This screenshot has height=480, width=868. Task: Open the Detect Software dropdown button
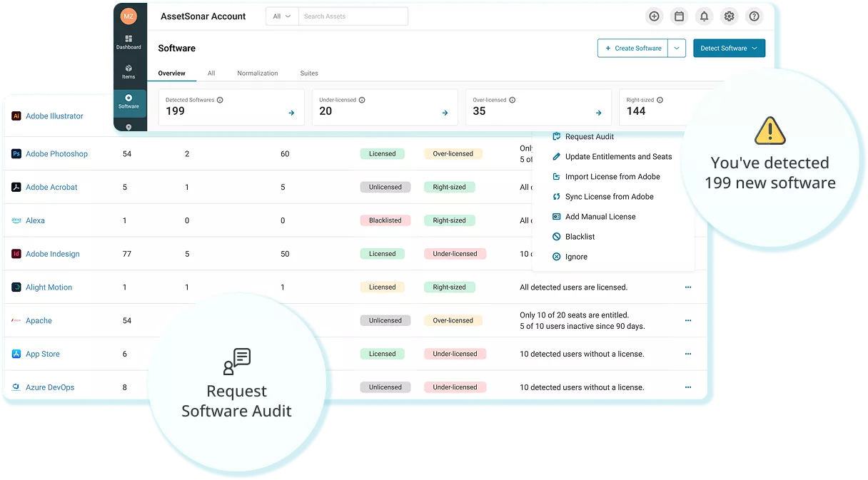point(729,48)
